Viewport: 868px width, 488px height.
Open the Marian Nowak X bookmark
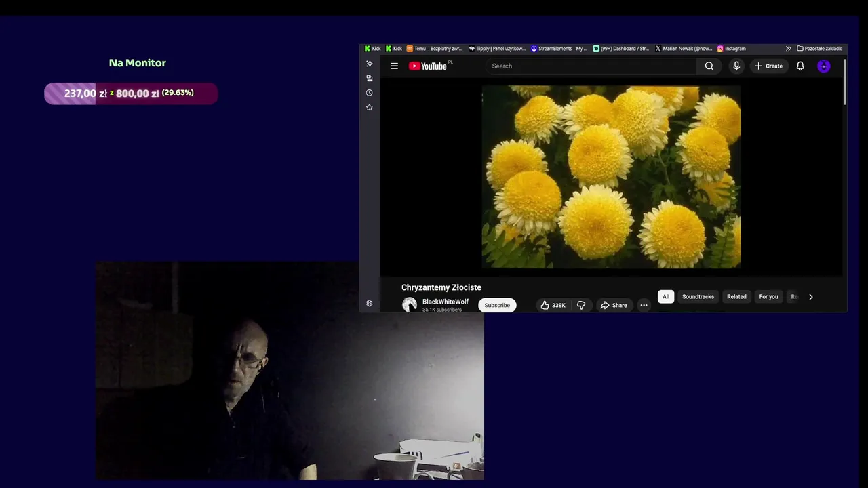pyautogui.click(x=684, y=49)
